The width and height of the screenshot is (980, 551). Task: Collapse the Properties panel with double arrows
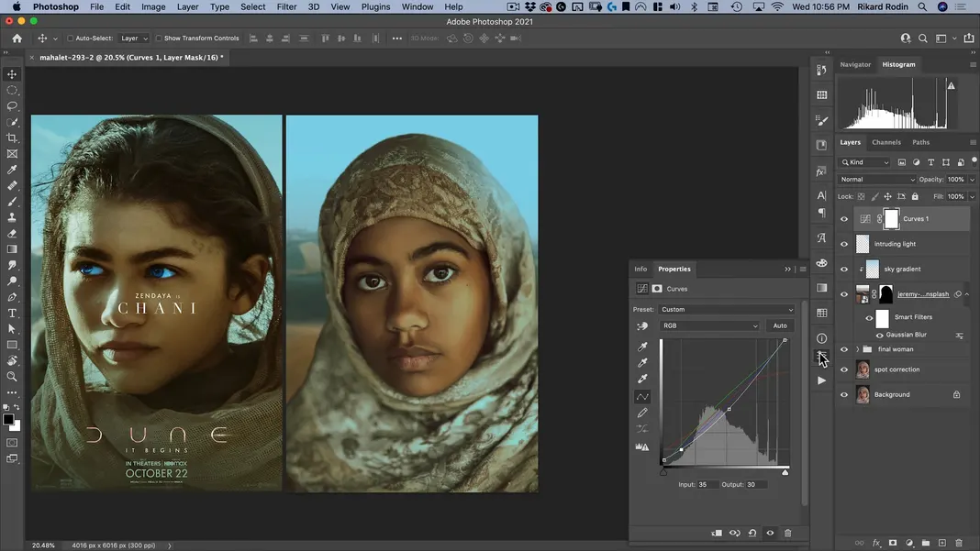pyautogui.click(x=787, y=270)
